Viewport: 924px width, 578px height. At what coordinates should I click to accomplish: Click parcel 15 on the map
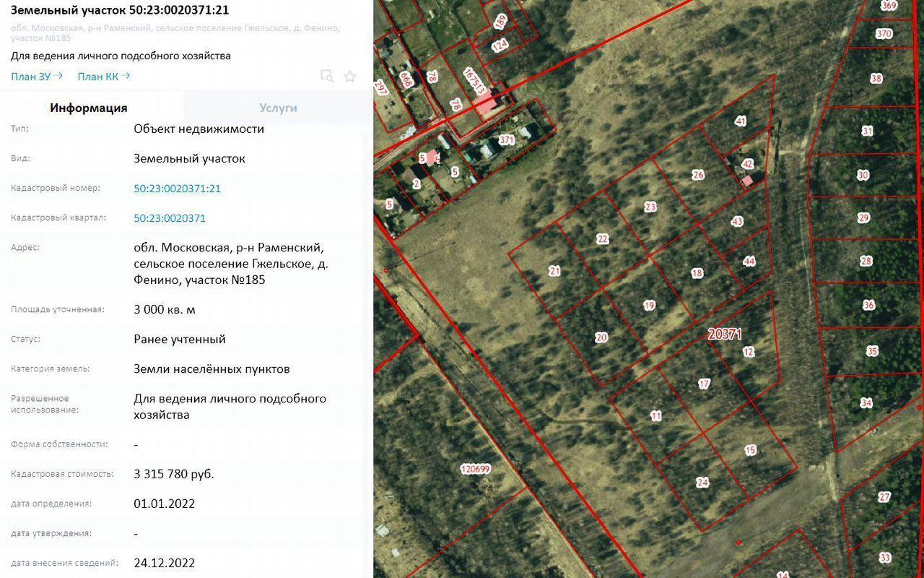pyautogui.click(x=750, y=450)
